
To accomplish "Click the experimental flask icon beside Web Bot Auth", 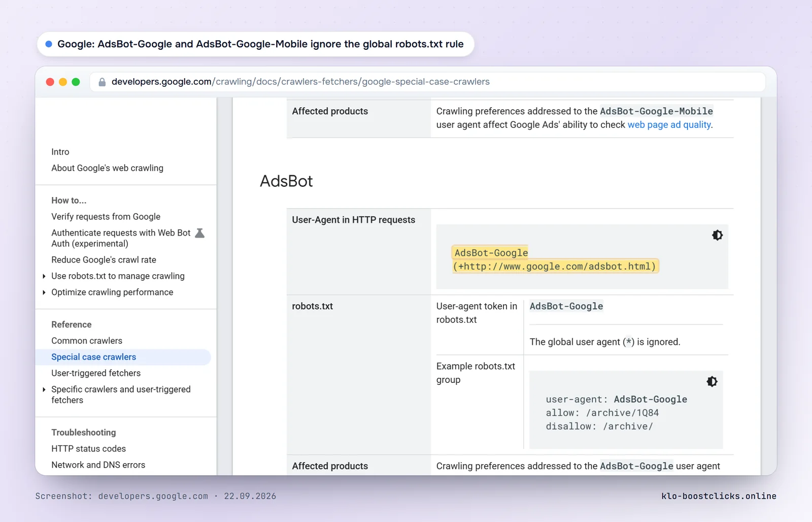I will pyautogui.click(x=200, y=233).
